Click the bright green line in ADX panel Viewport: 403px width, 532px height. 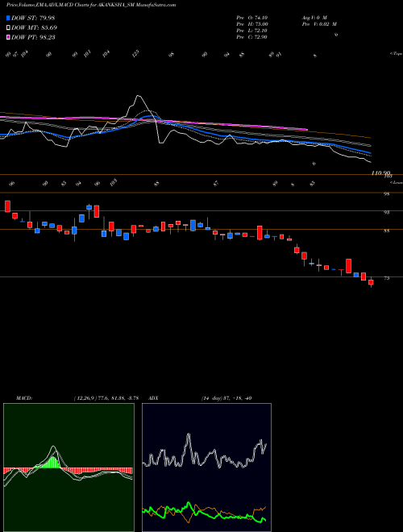[x=204, y=511]
